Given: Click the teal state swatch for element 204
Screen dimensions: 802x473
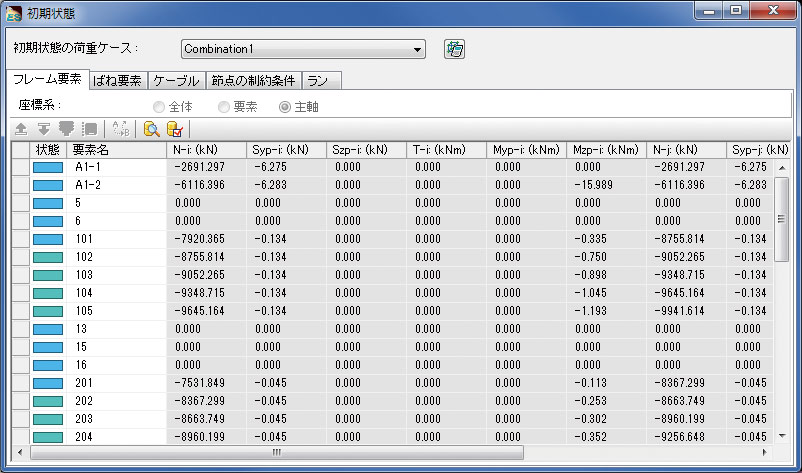Looking at the screenshot, I should (x=48, y=437).
